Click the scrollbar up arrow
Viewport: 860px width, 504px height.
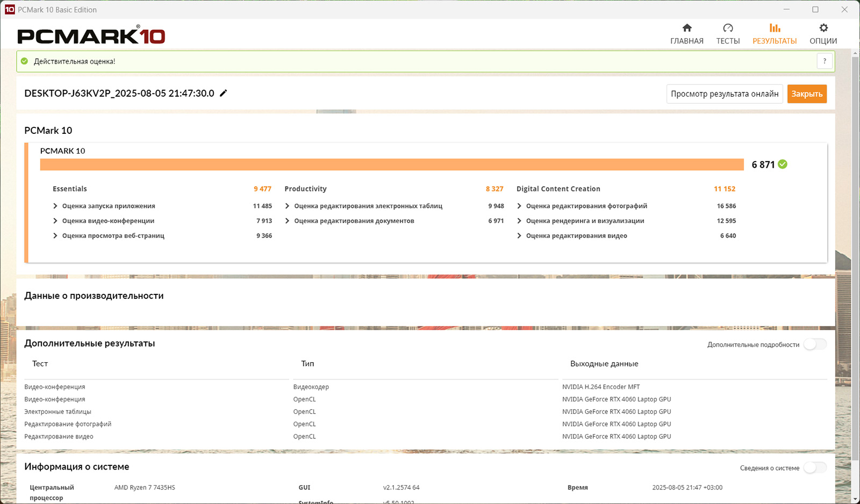(x=856, y=53)
